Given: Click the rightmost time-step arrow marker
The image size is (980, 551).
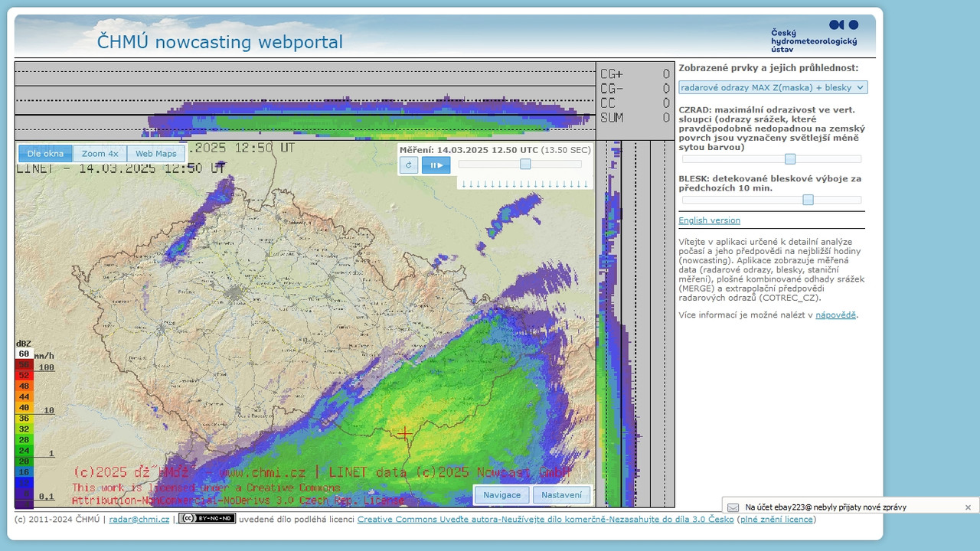Looking at the screenshot, I should [x=586, y=184].
